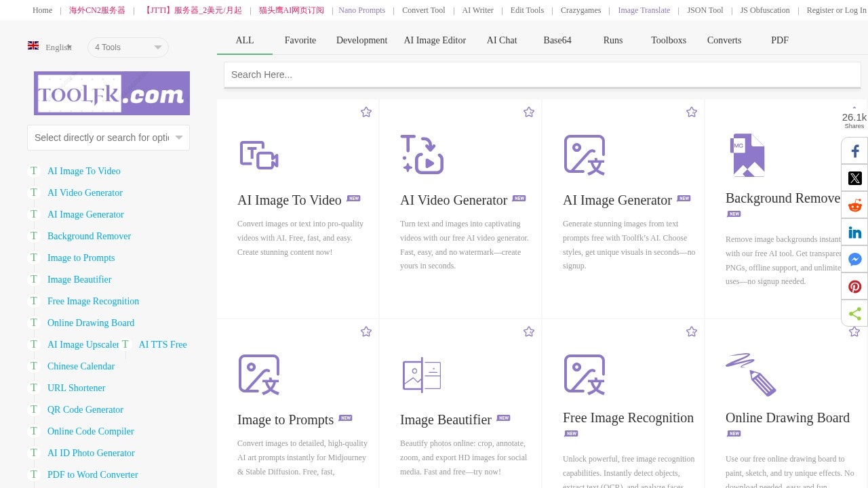Share the page via Facebook icon

pos(854,151)
